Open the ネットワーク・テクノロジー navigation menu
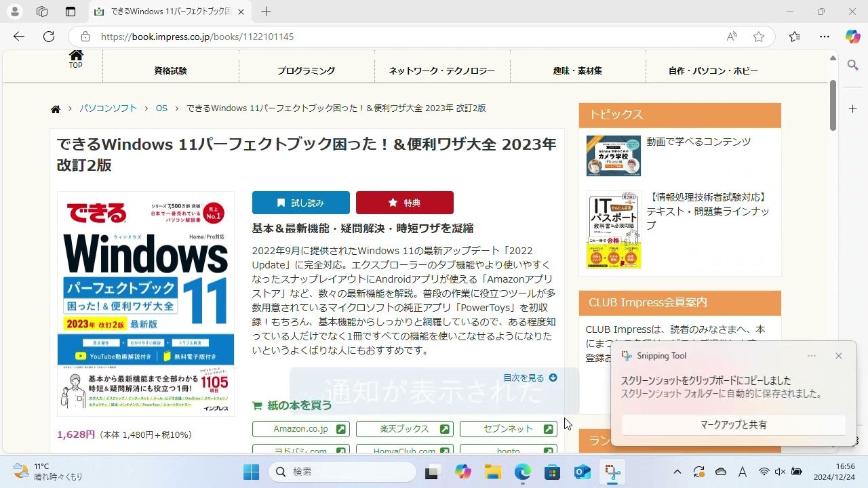The width and height of the screenshot is (868, 488). tap(442, 70)
